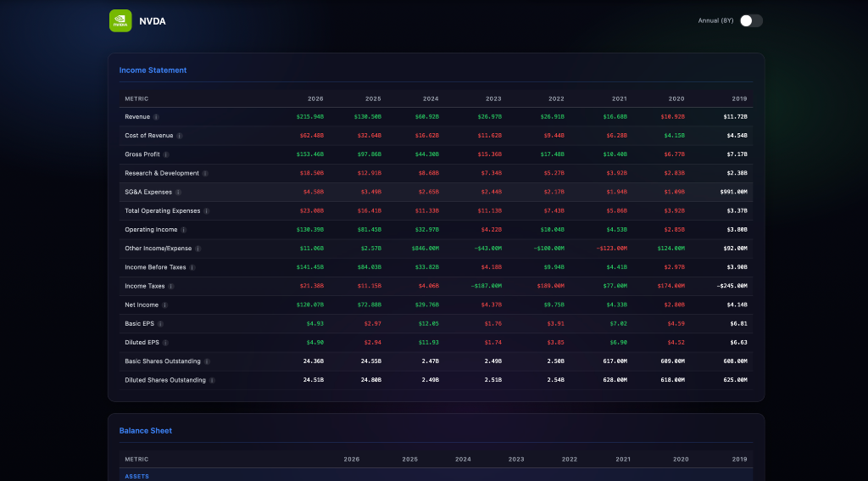Select 2025 Diluted Shares Outstanding 24.80B
The height and width of the screenshot is (481, 868).
click(x=371, y=381)
